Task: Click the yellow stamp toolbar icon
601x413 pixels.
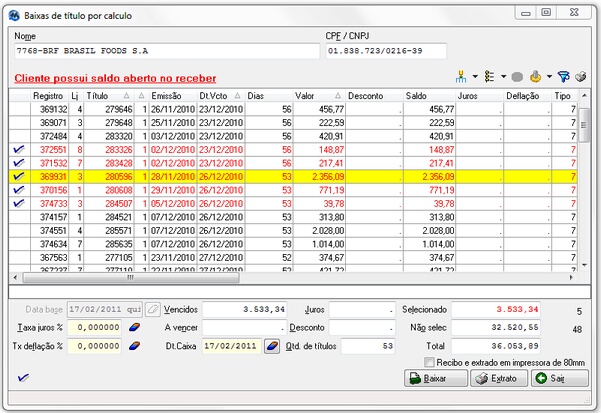Action: coord(535,77)
